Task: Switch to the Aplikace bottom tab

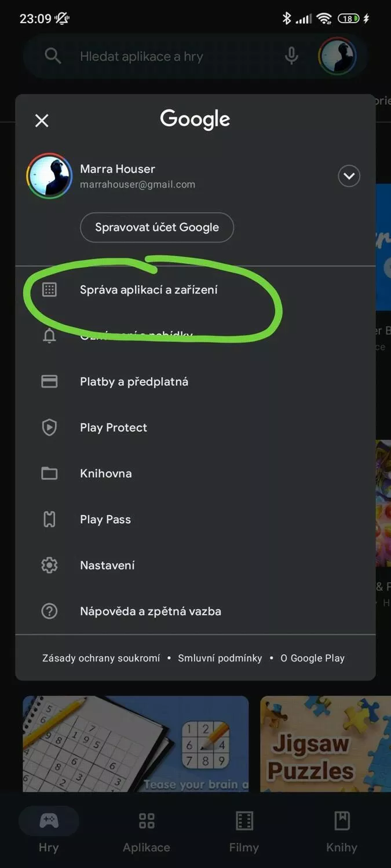Action: click(147, 833)
